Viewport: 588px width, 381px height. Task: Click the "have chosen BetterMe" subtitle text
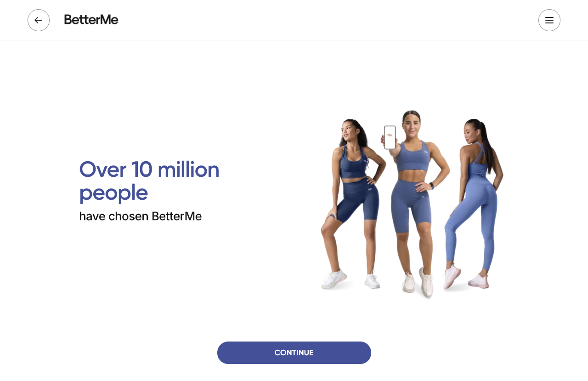point(141,216)
